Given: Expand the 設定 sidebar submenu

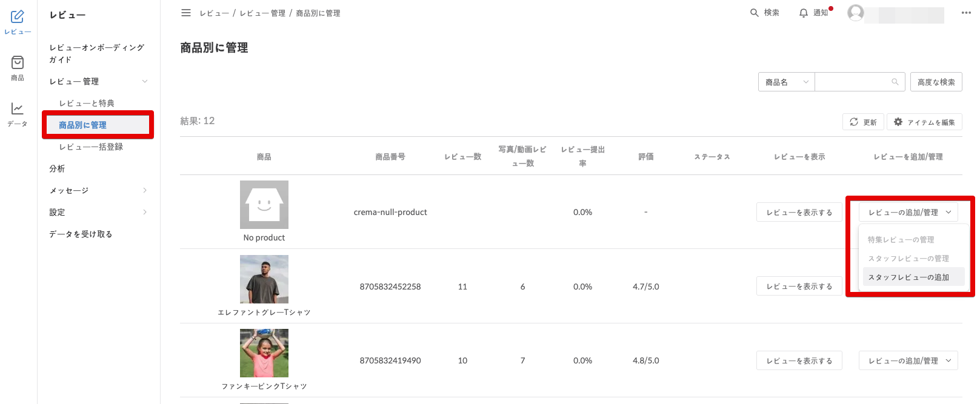Looking at the screenshot, I should [x=145, y=212].
